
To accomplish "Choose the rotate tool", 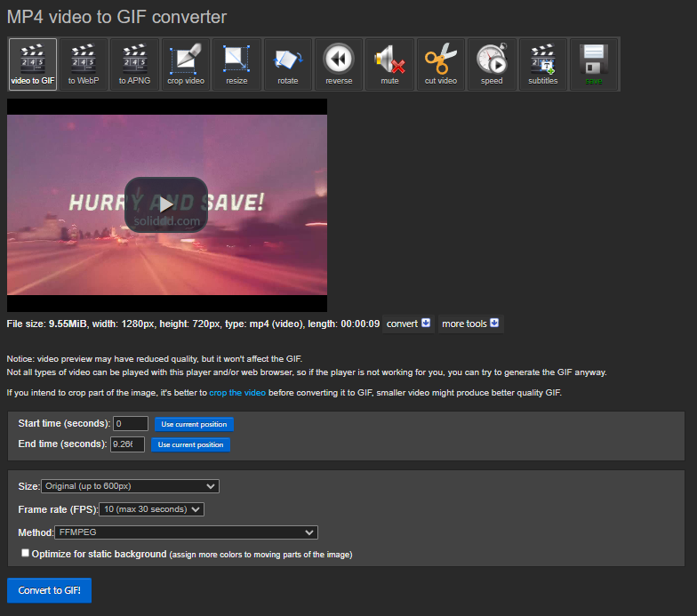I will coord(288,64).
